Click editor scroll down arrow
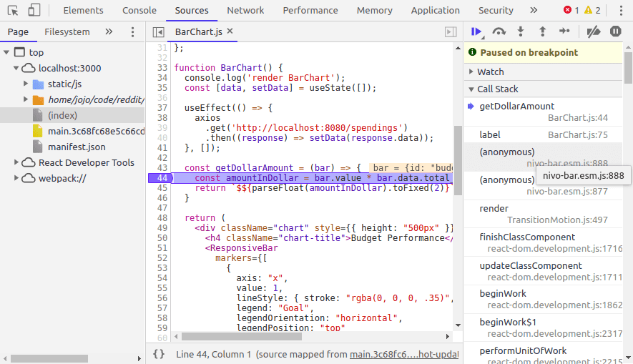 [458, 325]
